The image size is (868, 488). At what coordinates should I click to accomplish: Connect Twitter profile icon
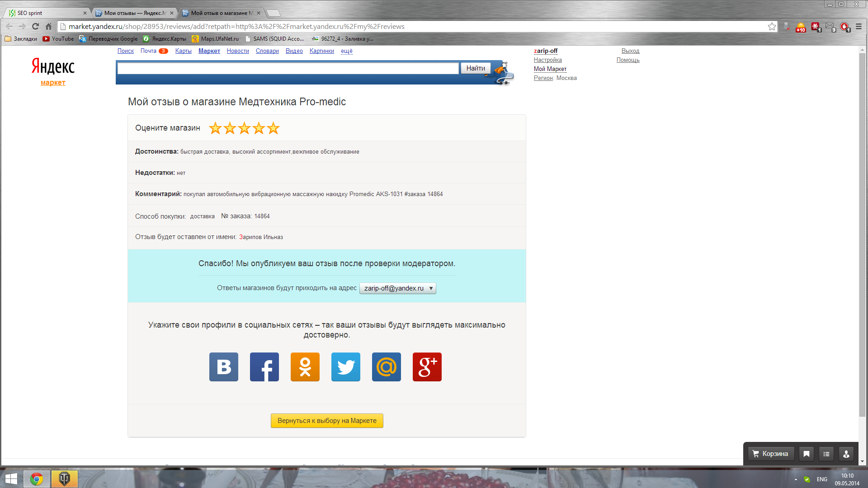346,367
